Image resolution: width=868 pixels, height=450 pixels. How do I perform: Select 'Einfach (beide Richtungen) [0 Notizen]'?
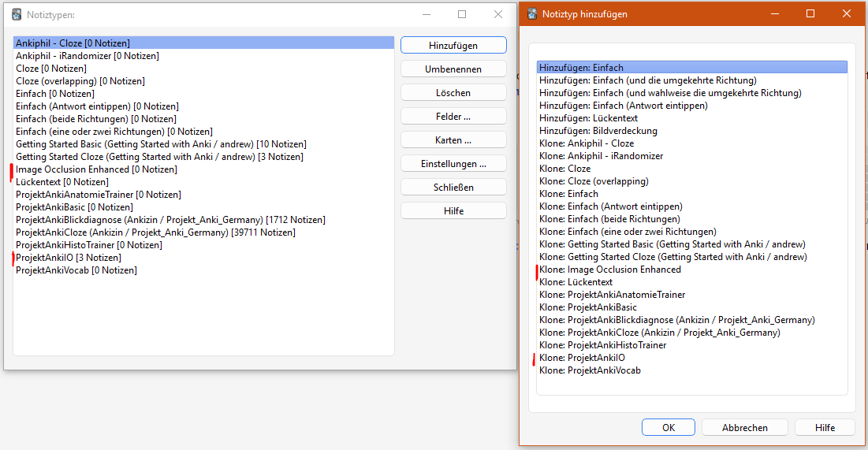[x=203, y=119]
